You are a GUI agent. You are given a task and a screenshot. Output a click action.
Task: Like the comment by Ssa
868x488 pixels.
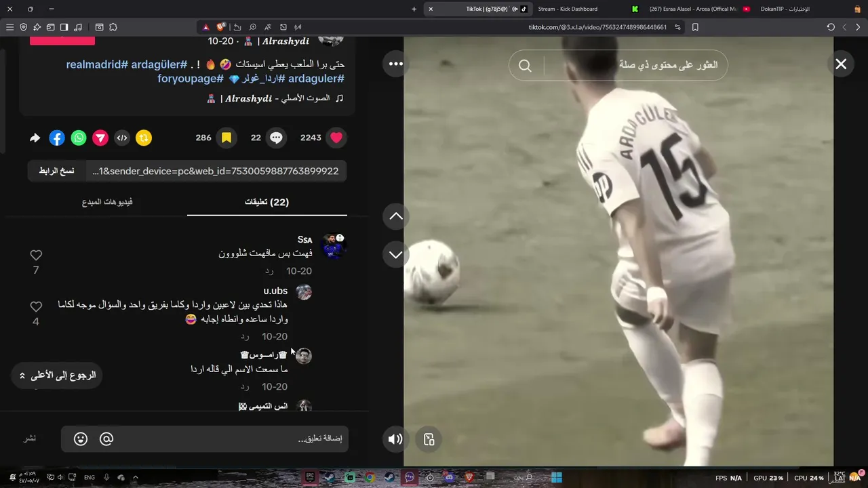pos(36,256)
